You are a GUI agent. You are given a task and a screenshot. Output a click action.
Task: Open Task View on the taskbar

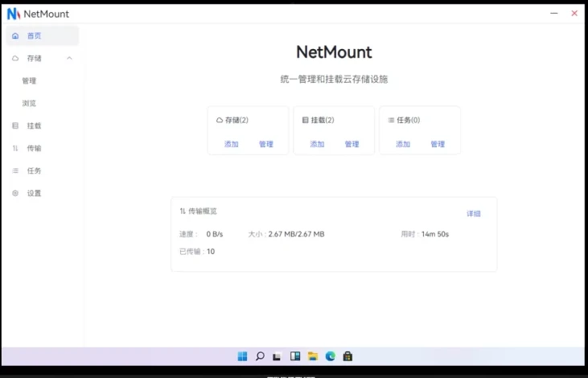pos(278,356)
